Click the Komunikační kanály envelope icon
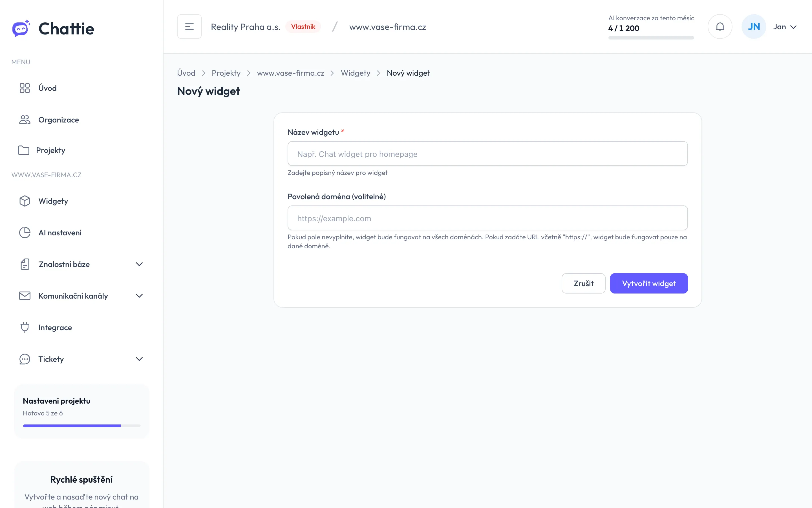This screenshot has width=812, height=508. pyautogui.click(x=25, y=296)
